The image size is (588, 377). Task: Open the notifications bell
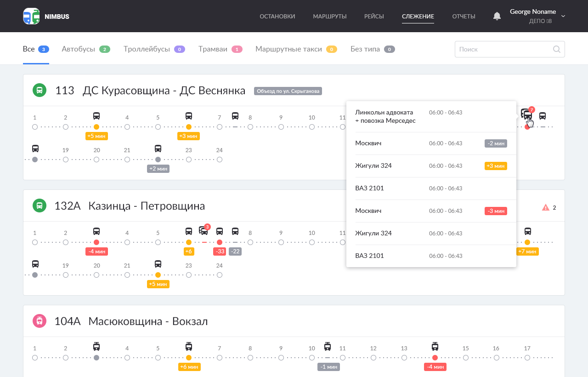(x=497, y=16)
